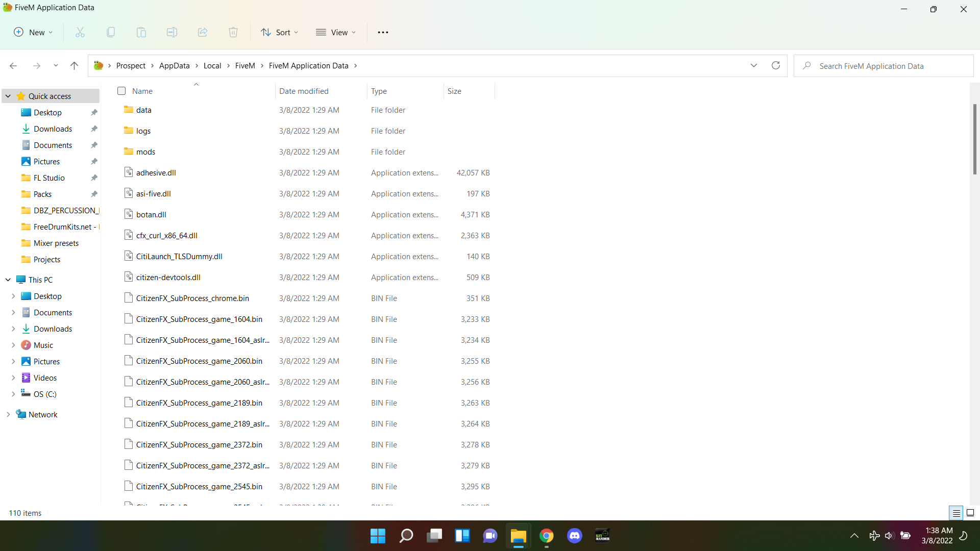Show hidden system tray icons
Screen dimensions: 980x551
[854, 536]
